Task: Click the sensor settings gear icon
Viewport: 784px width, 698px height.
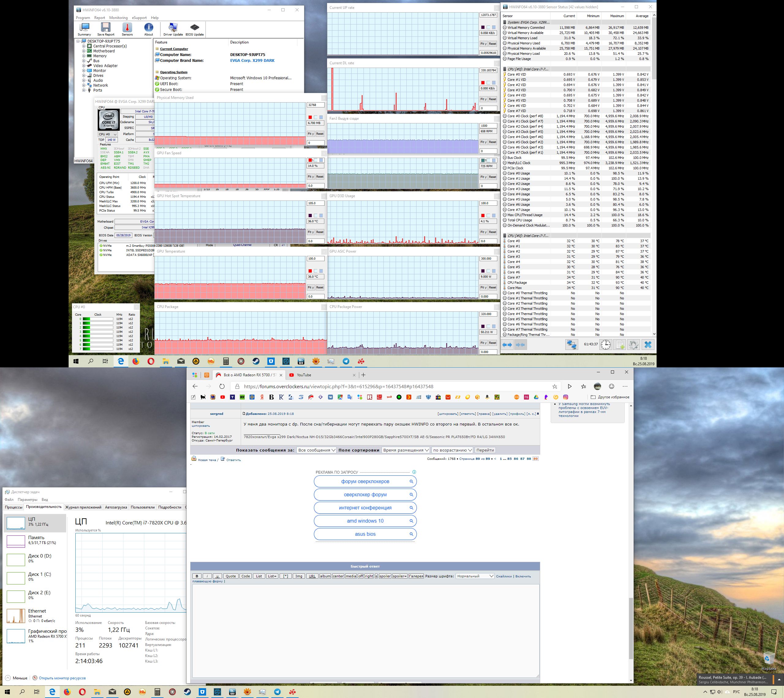Action: (633, 344)
